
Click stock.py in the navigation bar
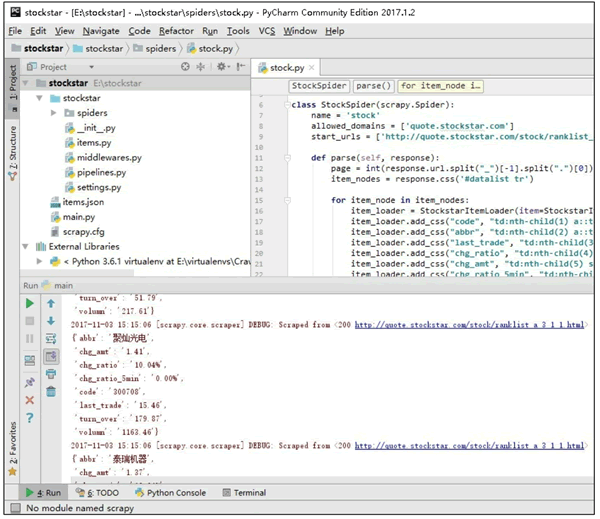tap(210, 49)
